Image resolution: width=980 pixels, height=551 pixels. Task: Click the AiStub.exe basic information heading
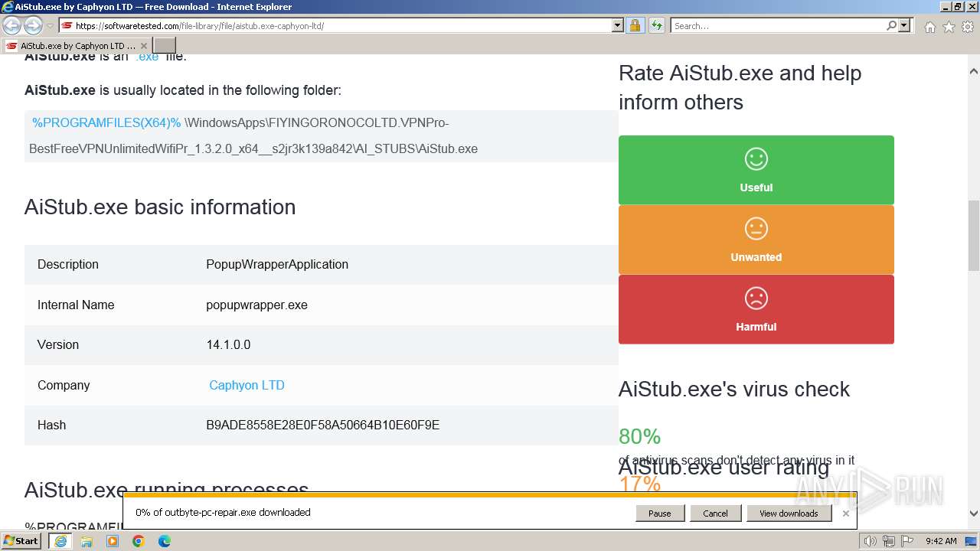160,207
